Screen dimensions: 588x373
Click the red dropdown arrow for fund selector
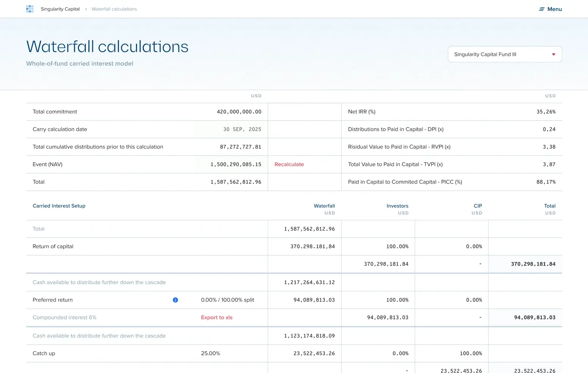554,54
